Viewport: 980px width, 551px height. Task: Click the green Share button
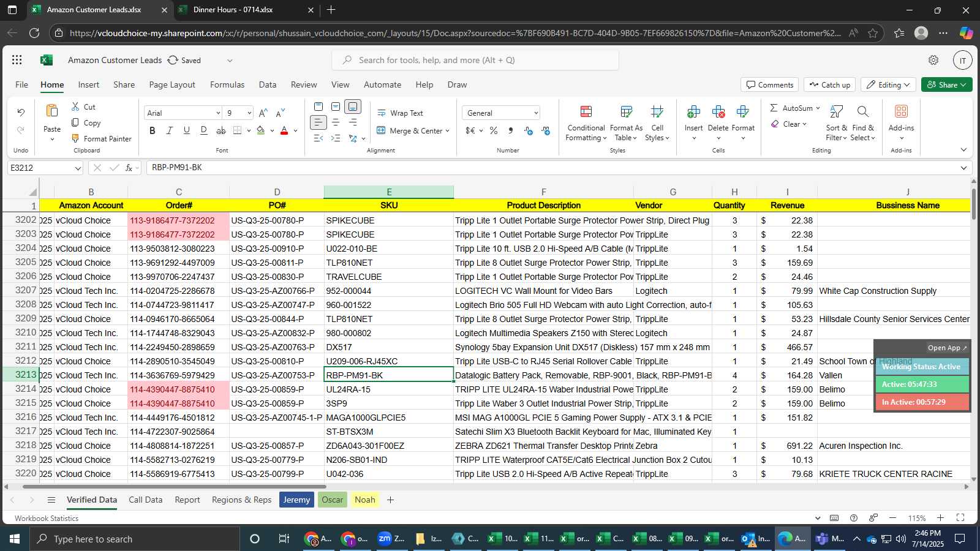pos(947,84)
